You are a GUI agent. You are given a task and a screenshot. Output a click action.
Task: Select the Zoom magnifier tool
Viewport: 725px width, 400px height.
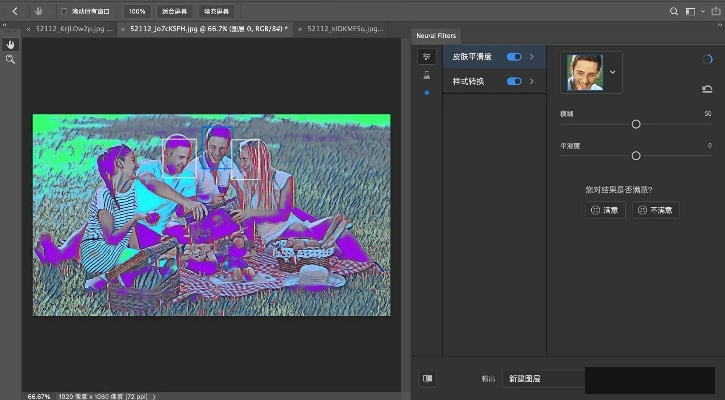pyautogui.click(x=10, y=60)
